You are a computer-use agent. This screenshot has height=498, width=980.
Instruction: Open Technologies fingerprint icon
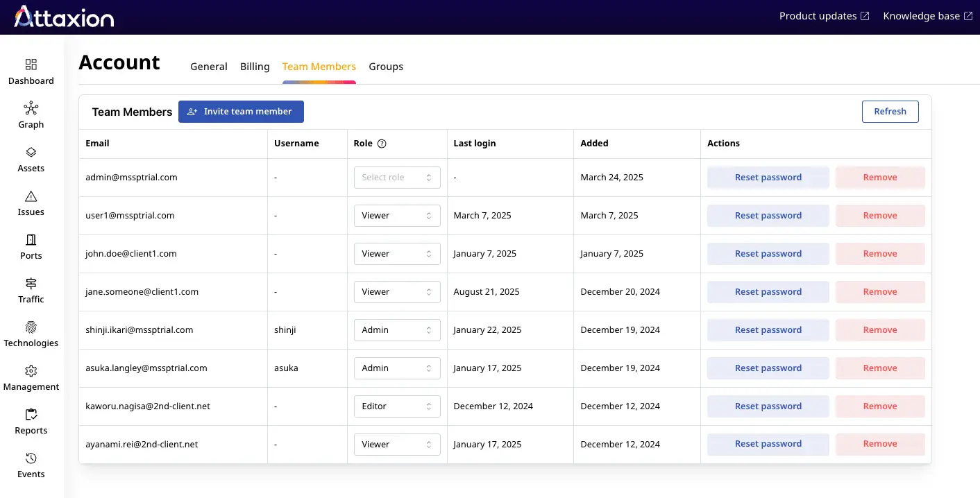pyautogui.click(x=31, y=327)
